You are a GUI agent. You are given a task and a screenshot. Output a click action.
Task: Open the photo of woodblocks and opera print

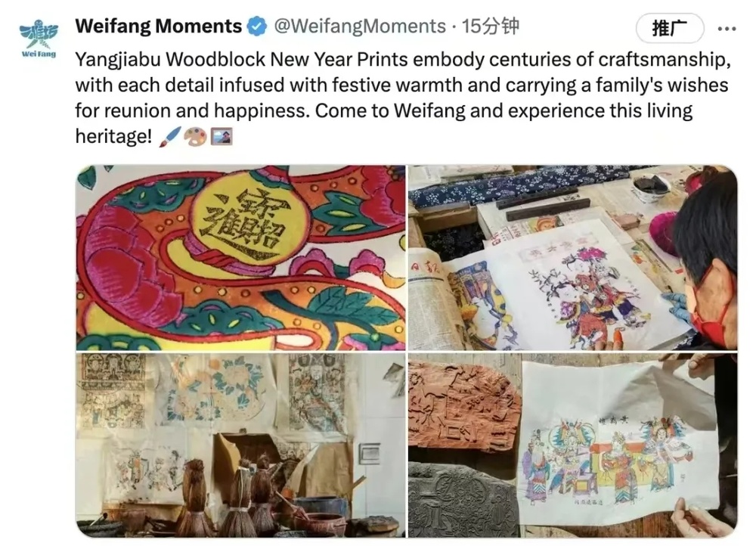pos(573,445)
